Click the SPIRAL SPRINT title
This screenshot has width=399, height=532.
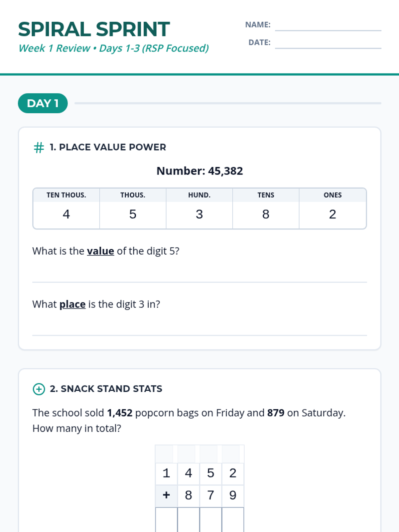[x=94, y=29]
